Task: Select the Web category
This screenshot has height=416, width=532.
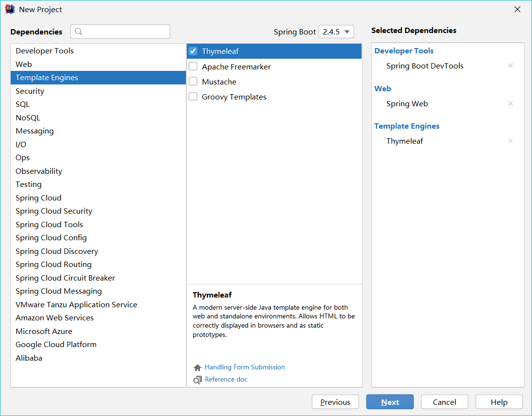Action: click(99, 64)
